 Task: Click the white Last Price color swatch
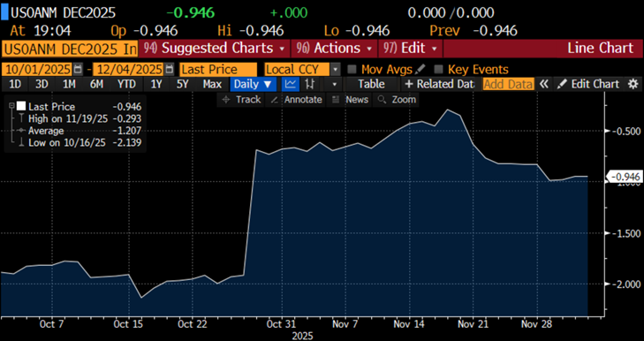tap(21, 106)
